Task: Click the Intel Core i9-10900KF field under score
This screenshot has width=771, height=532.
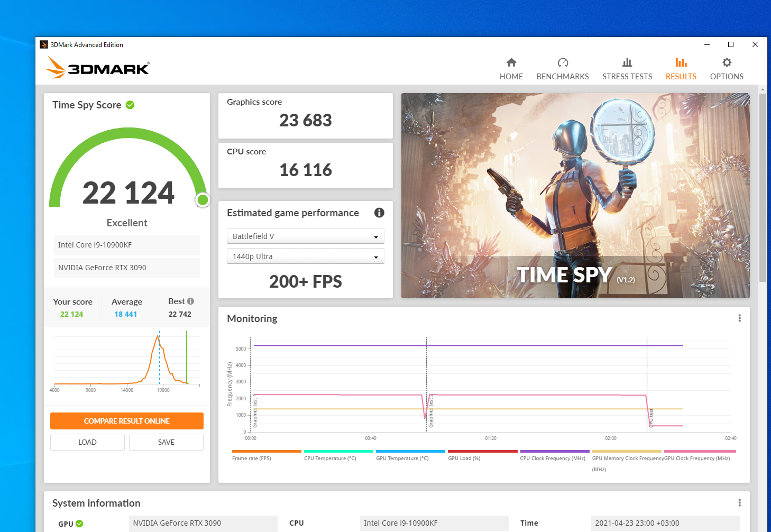Action: pyautogui.click(x=127, y=245)
